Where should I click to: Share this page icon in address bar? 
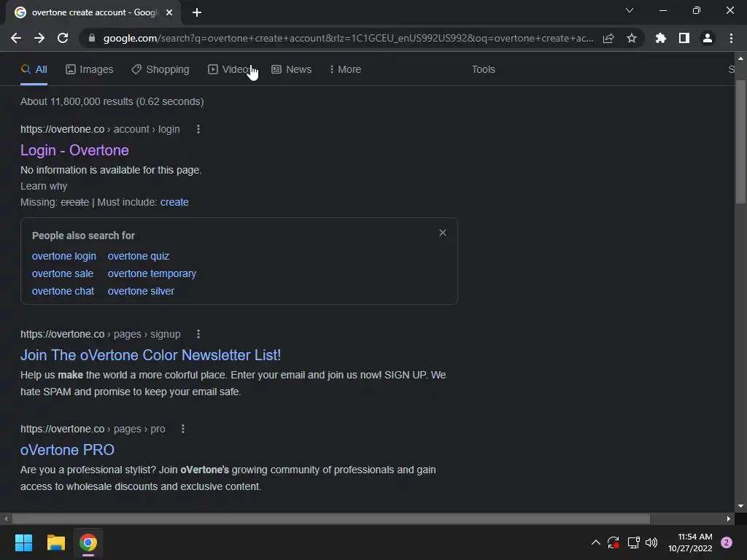608,38
